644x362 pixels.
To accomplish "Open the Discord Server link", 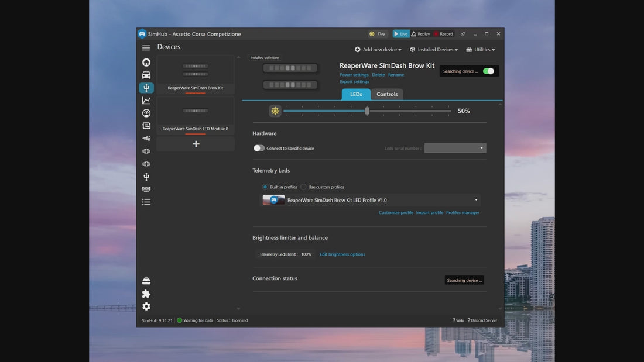I will coord(482,320).
